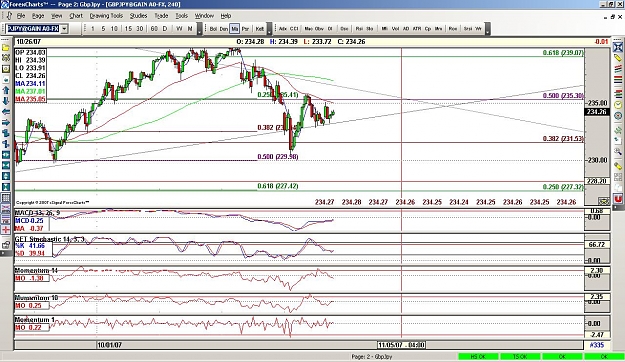
Task: Click the down arrow scroll icon in left sidebar
Action: [6, 101]
